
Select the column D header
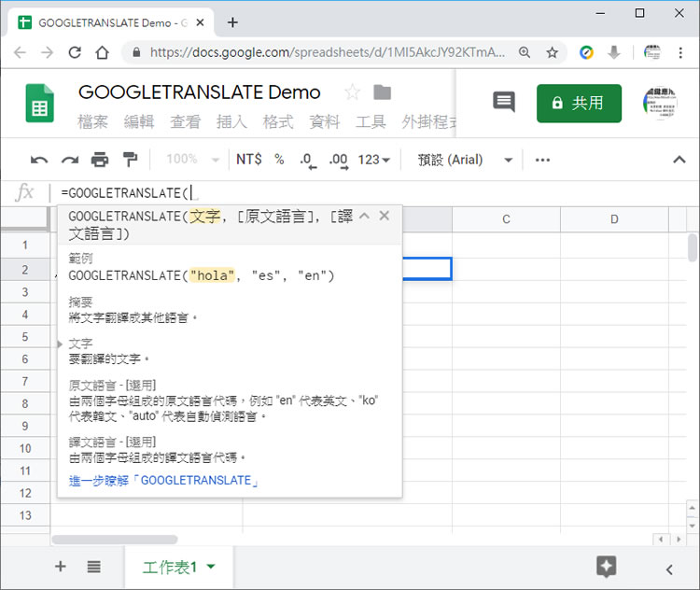(x=614, y=219)
